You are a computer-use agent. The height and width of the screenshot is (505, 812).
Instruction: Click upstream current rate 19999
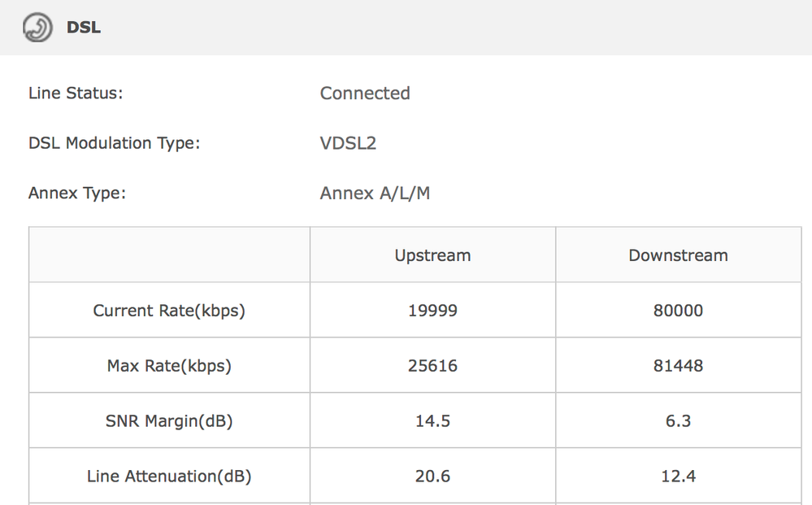coord(433,311)
